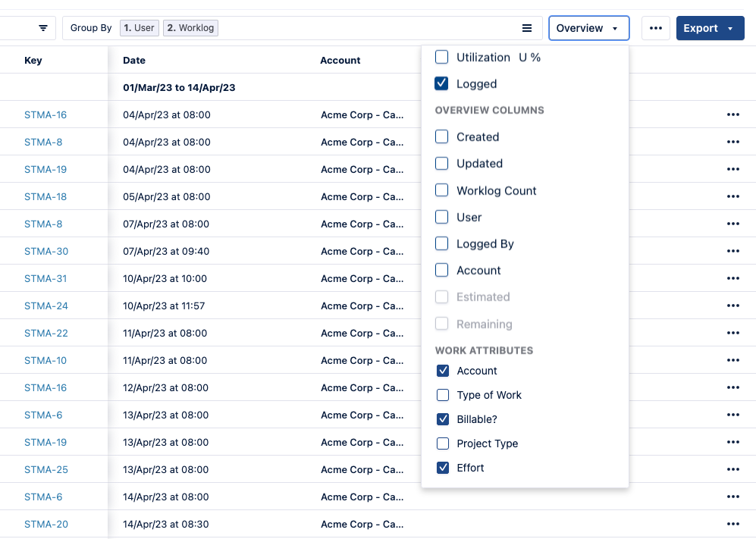Select the 2. Worklog grouping tag

coord(190,28)
